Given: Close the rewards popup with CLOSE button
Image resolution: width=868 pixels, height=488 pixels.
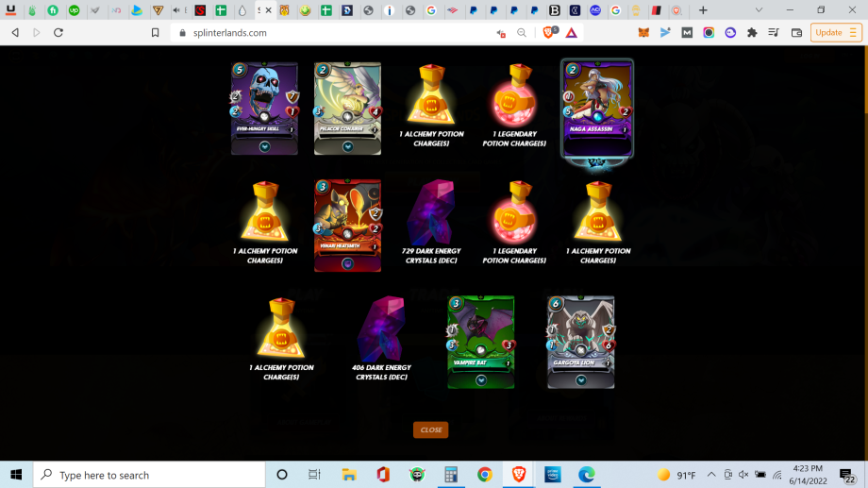Looking at the screenshot, I should coord(430,429).
